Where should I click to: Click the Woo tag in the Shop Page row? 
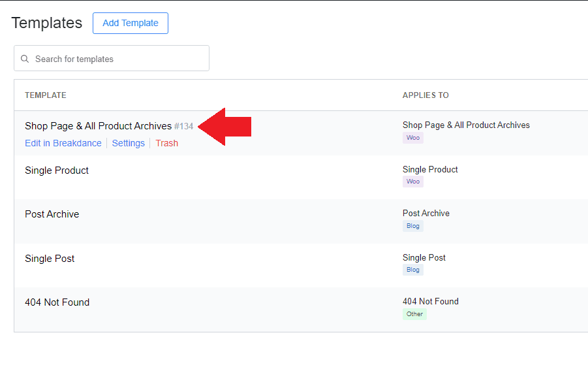[x=413, y=138]
